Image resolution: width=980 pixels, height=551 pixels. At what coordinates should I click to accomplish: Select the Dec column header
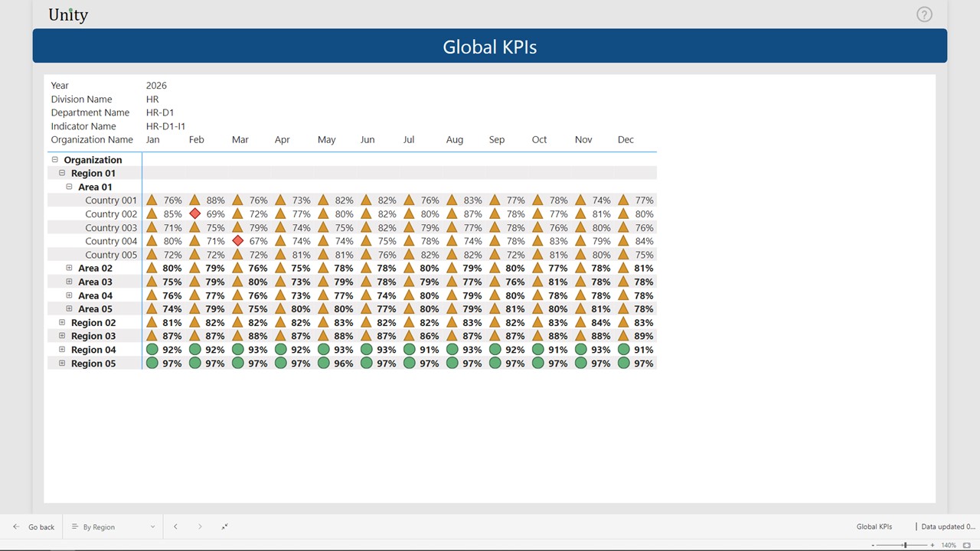point(626,139)
